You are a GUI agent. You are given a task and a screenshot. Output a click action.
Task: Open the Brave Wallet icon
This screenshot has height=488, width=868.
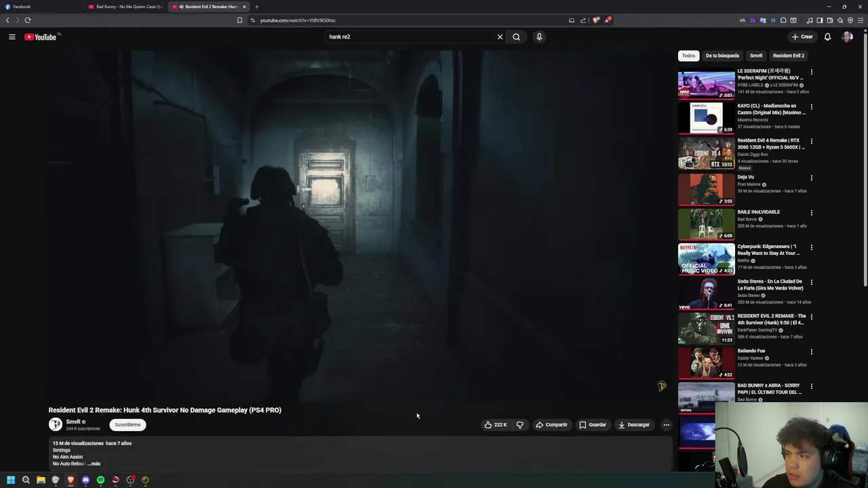[829, 20]
